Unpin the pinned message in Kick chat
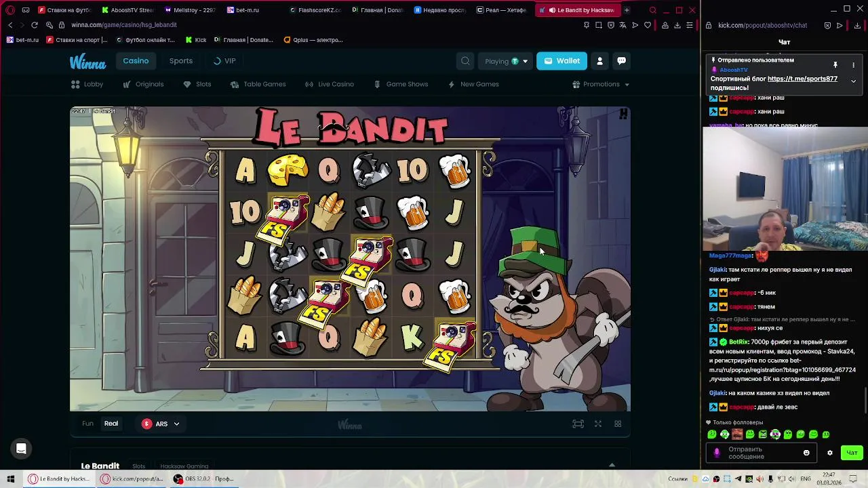Image resolution: width=868 pixels, height=488 pixels. (x=835, y=65)
